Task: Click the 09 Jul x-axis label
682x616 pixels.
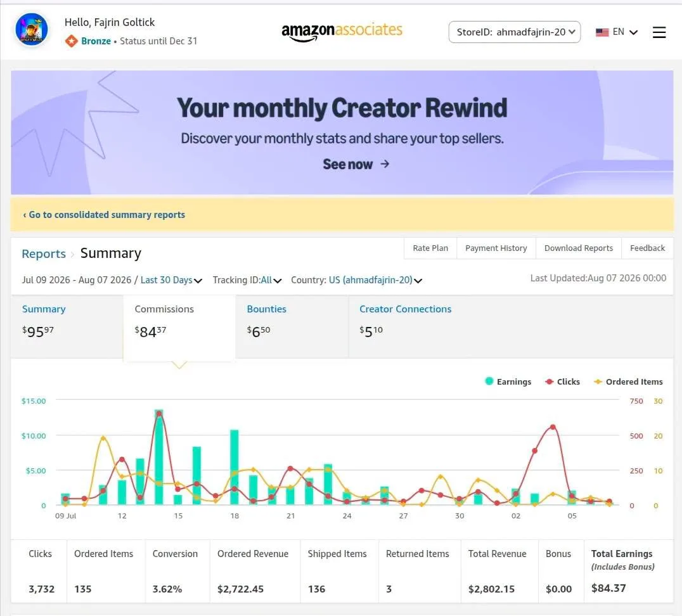Action: (66, 516)
